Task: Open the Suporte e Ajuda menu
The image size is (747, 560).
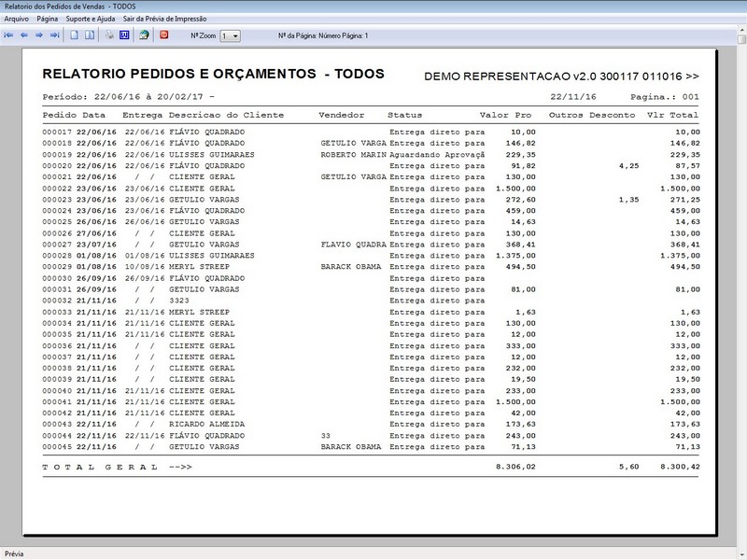Action: 91,19
